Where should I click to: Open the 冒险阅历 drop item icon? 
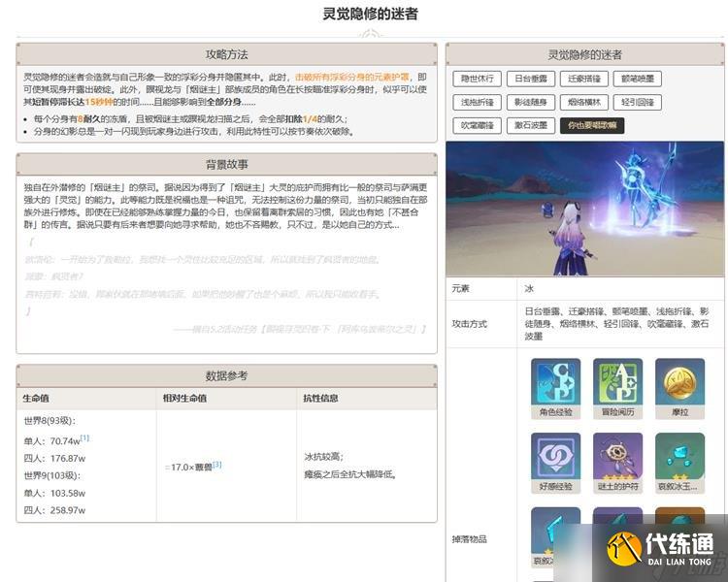[617, 388]
